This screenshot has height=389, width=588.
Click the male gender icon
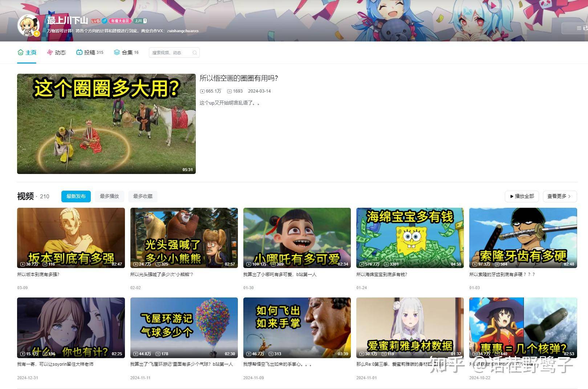tap(104, 21)
